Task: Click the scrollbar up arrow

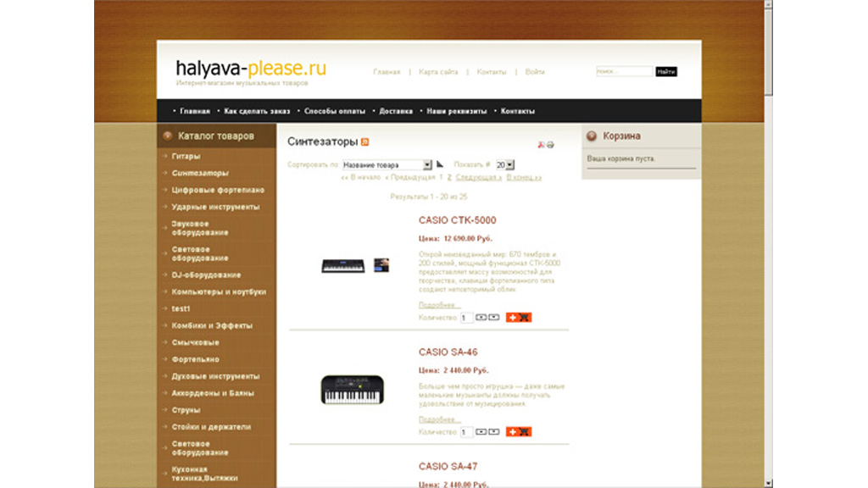Action: tap(768, 4)
